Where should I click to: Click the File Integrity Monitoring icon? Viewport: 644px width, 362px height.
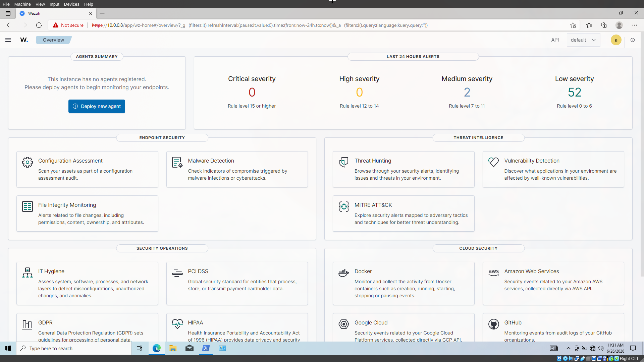28,206
